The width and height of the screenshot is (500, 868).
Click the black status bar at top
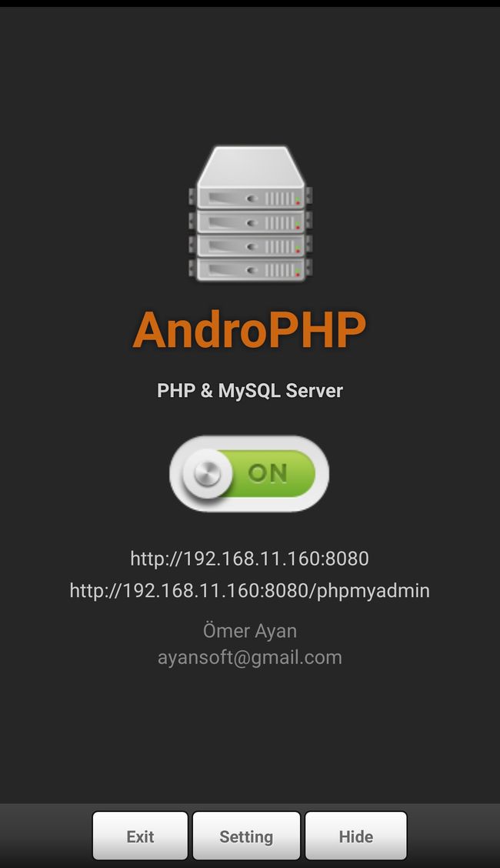(250, 3)
